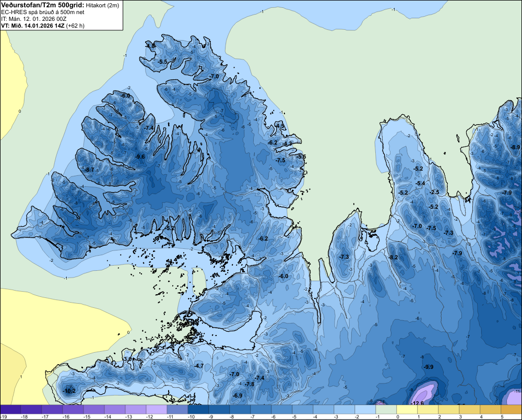Click the 'Hitakort (2m)' header text

pos(102,5)
